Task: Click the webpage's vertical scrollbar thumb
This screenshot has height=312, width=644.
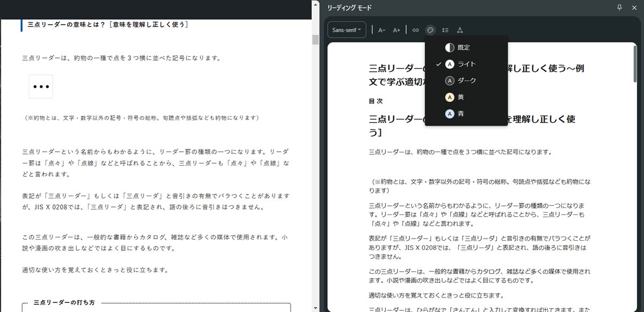Action: click(316, 39)
